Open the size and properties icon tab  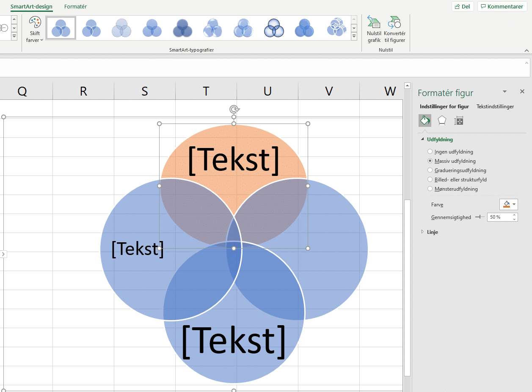click(x=458, y=121)
